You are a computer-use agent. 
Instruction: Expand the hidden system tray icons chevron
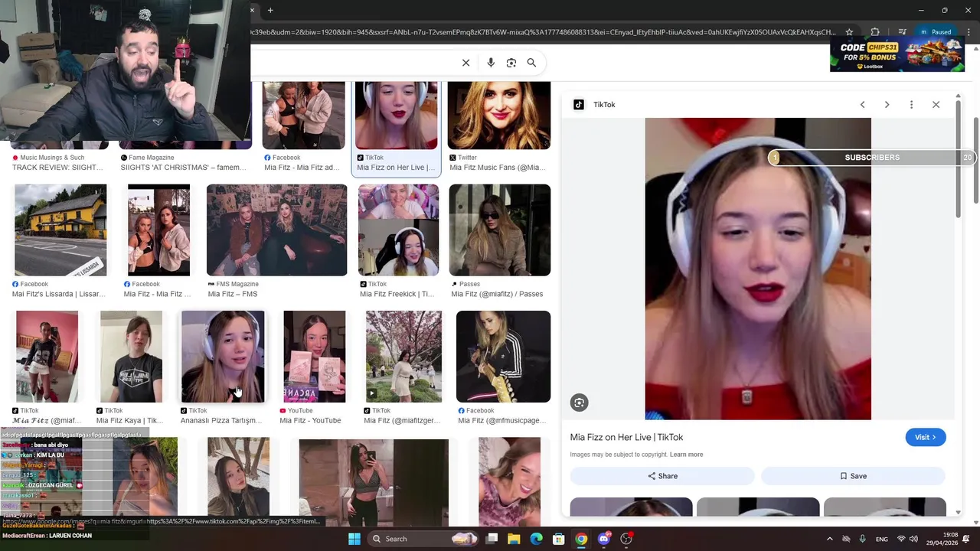[x=829, y=539]
